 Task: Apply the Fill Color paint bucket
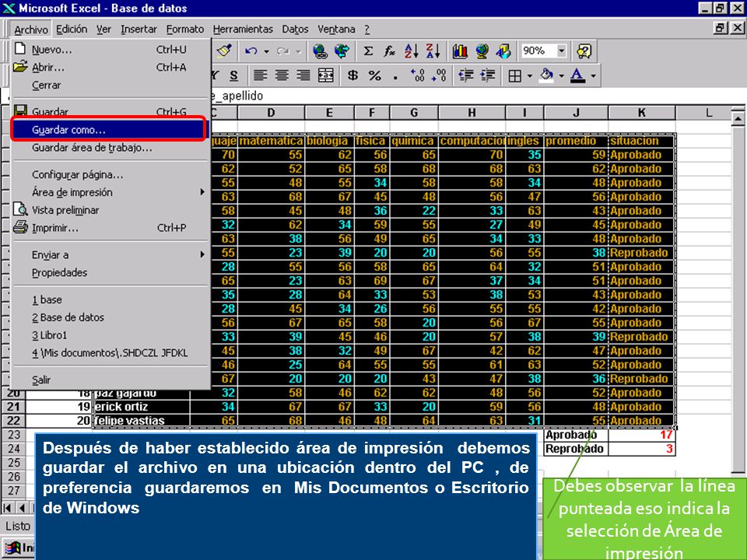click(546, 75)
